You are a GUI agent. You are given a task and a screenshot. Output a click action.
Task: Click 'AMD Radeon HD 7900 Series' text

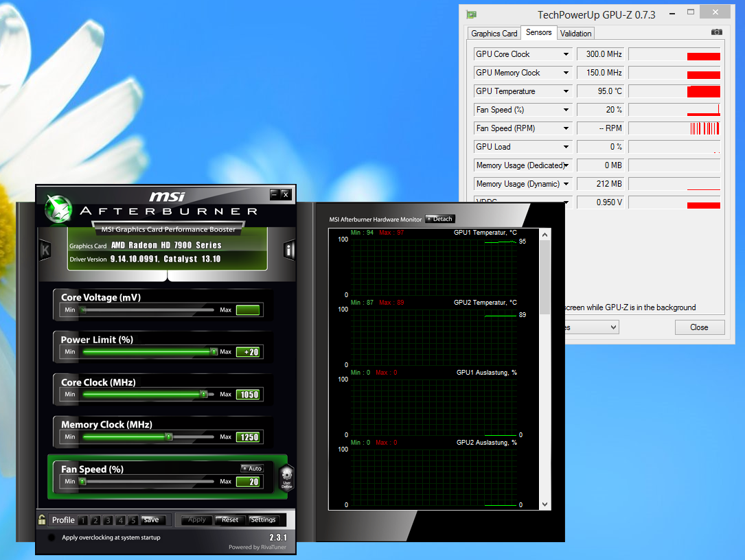point(166,245)
